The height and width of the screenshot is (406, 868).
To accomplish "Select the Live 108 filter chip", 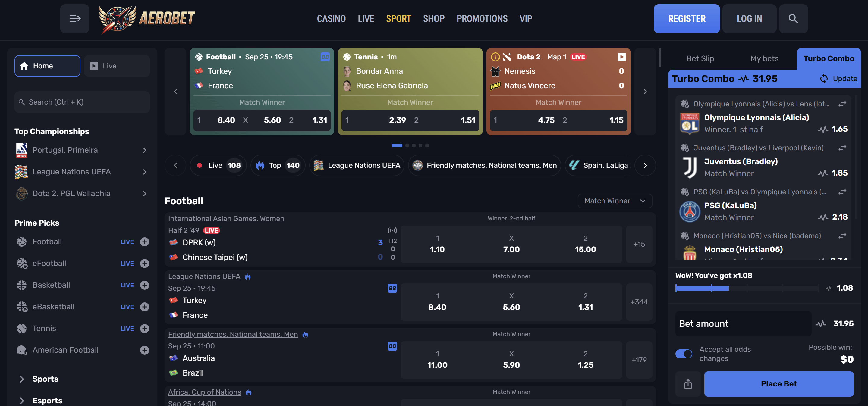I will pos(218,165).
